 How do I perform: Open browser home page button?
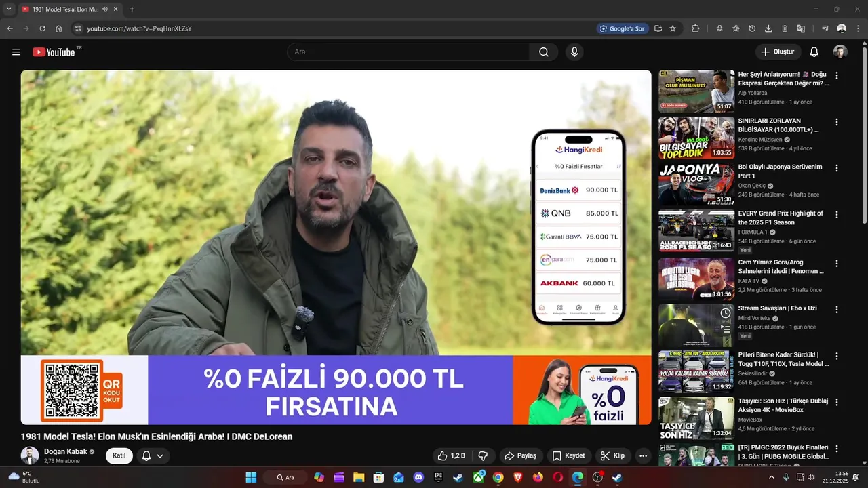click(x=59, y=28)
